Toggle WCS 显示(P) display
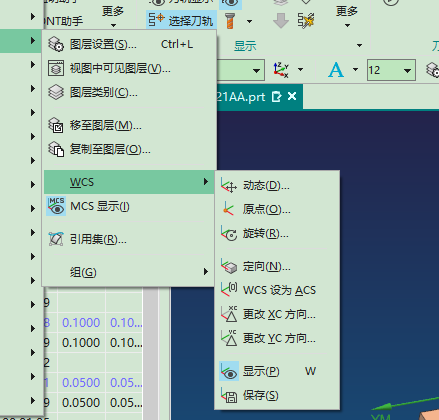The height and width of the screenshot is (420, 439). (277, 371)
